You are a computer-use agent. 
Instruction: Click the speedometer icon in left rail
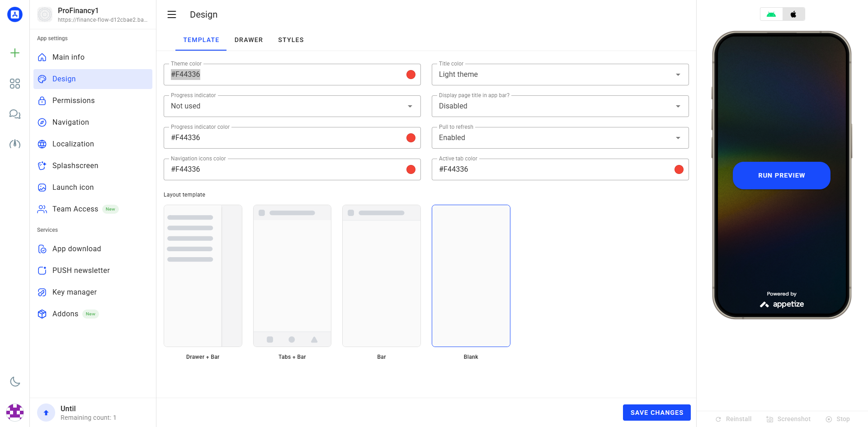15,144
